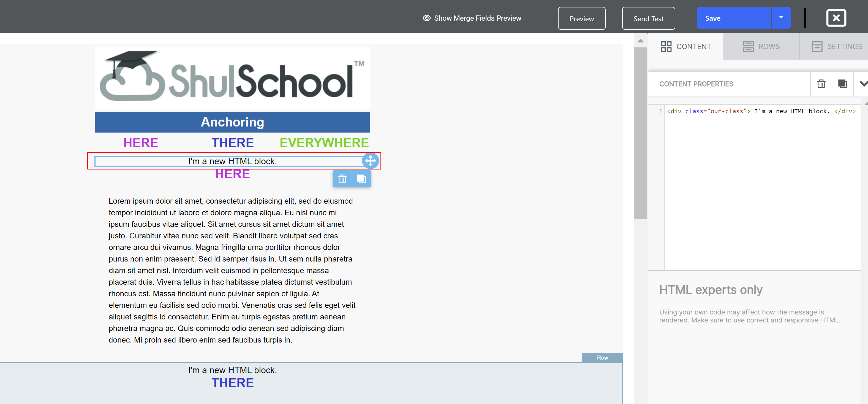The height and width of the screenshot is (404, 868).
Task: Click the Send Test button
Action: click(x=648, y=18)
